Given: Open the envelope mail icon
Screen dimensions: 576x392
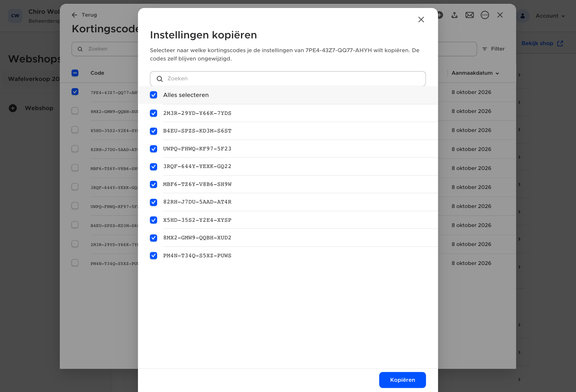Looking at the screenshot, I should 469,15.
